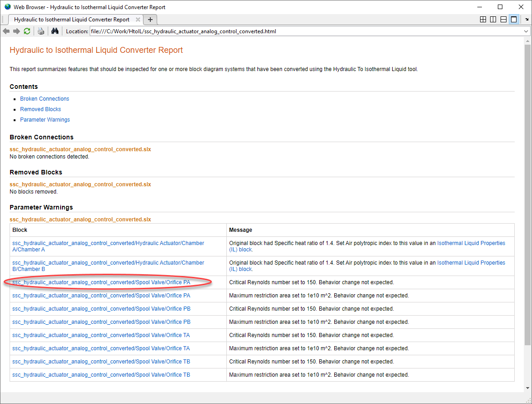Switch to the four-pane tile layout
532x404 pixels.
click(483, 20)
